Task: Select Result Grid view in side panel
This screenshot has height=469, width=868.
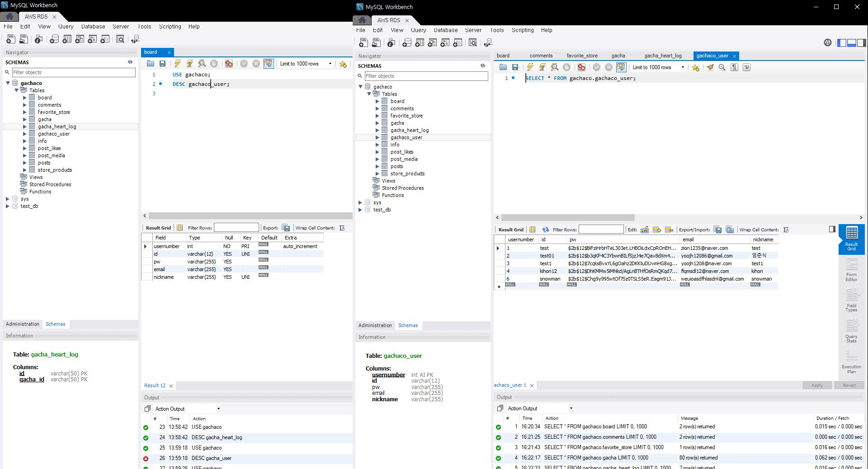Action: pyautogui.click(x=852, y=239)
